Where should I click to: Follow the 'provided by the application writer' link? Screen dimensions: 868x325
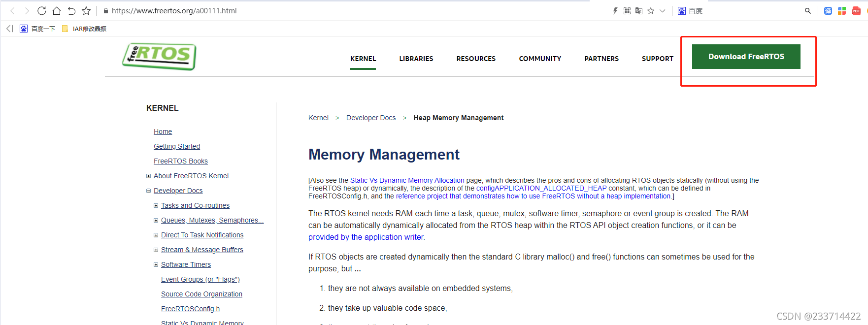[366, 237]
